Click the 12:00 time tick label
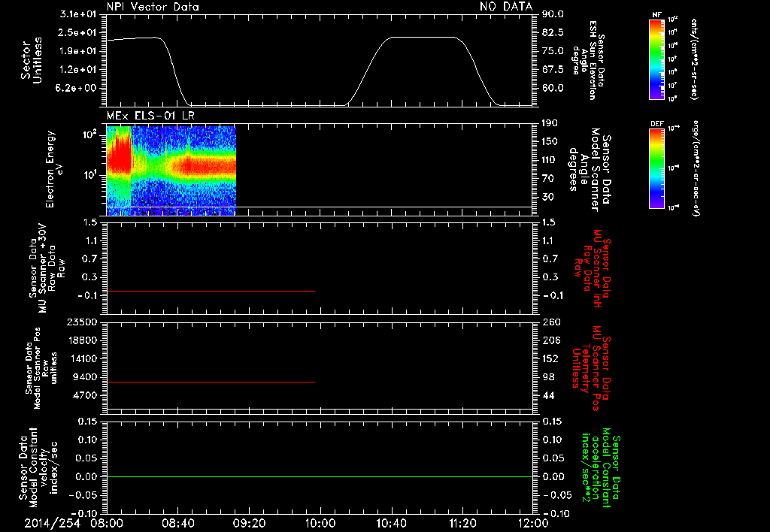770x532 pixels. [533, 523]
